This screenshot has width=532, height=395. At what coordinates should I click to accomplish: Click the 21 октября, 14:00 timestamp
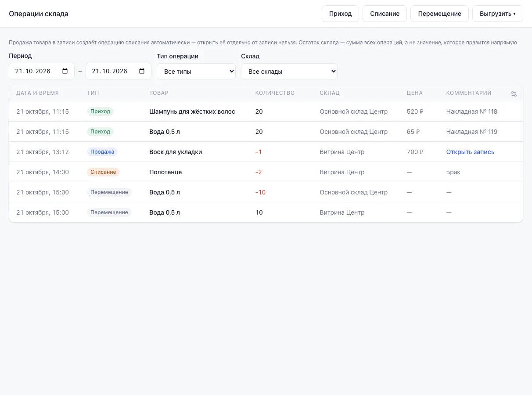[x=43, y=172]
